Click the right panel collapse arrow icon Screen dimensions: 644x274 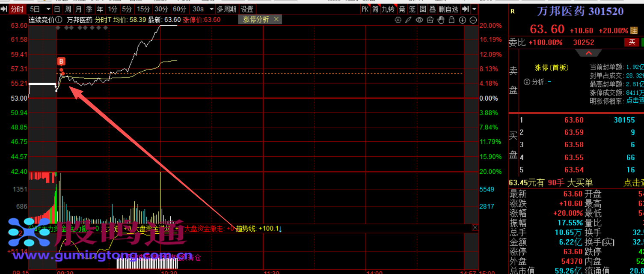click(x=465, y=9)
